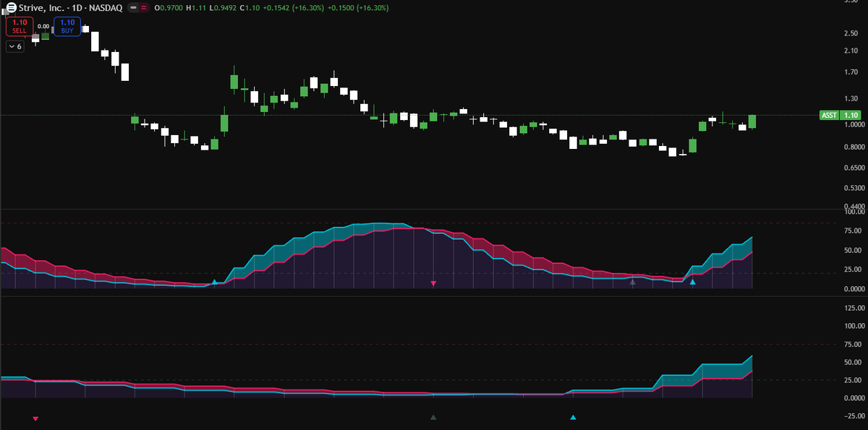Viewport: 868px width, 430px height.
Task: Click the 0.00 spread value between SELL and BUY
Action: click(43, 26)
